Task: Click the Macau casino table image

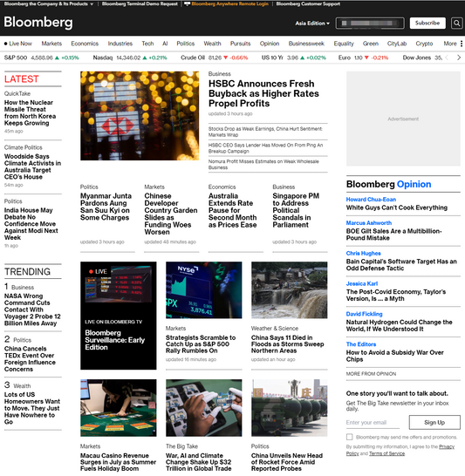Action: tap(118, 408)
